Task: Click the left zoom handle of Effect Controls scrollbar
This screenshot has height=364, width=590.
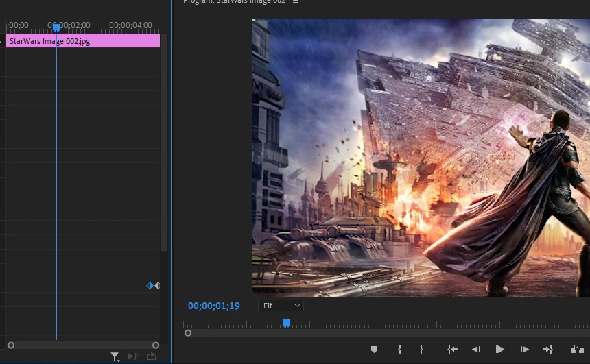Action: point(11,345)
